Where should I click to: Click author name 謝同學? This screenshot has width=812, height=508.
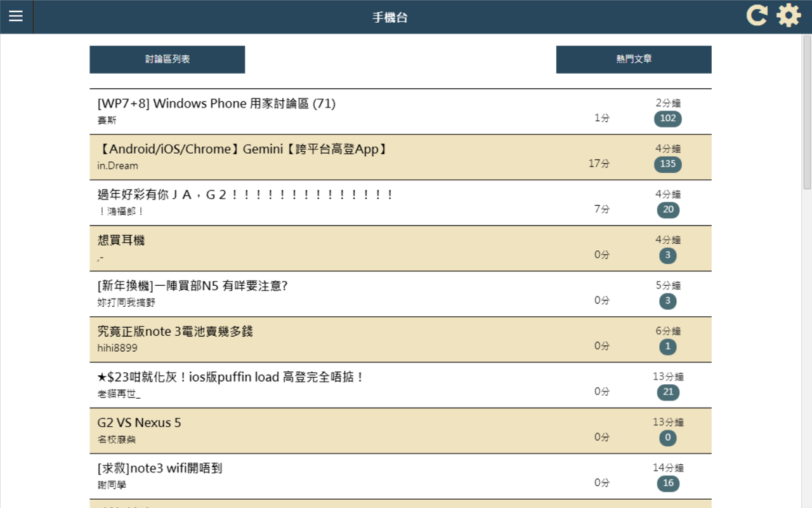(x=112, y=486)
